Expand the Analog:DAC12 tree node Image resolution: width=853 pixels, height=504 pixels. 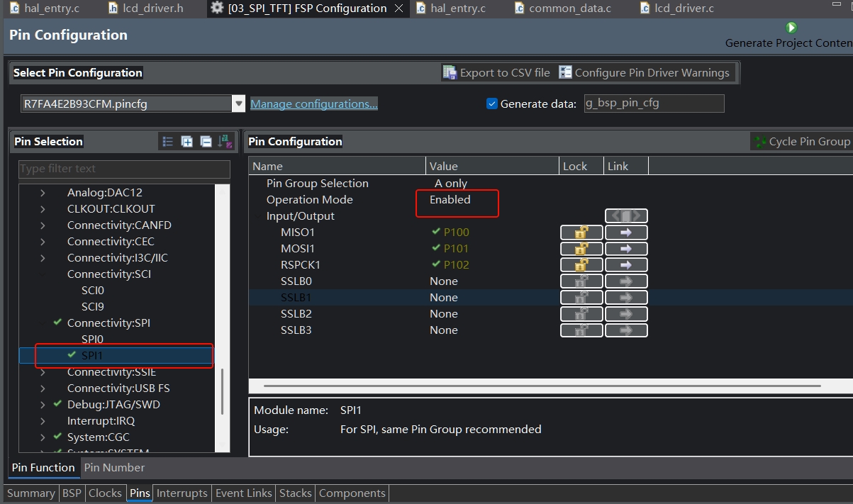coord(43,193)
